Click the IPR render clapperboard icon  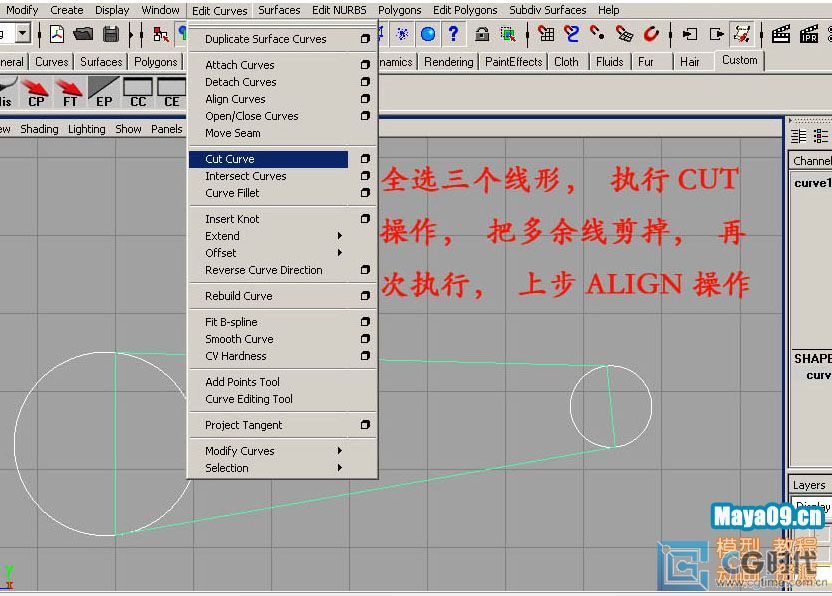(x=809, y=34)
